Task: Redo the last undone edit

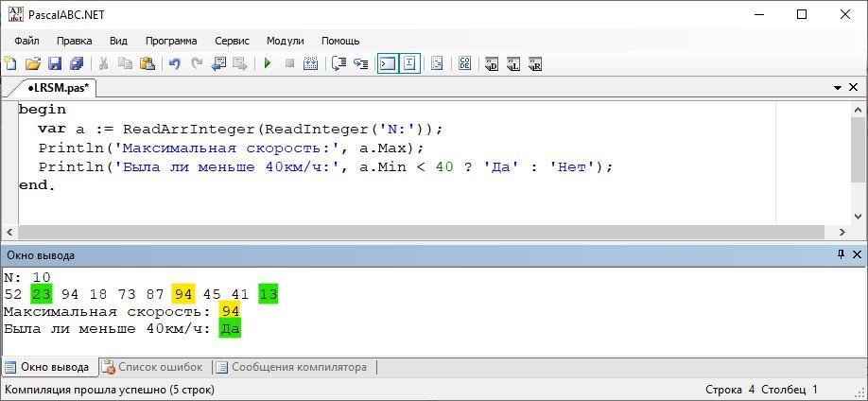Action: coord(197,63)
